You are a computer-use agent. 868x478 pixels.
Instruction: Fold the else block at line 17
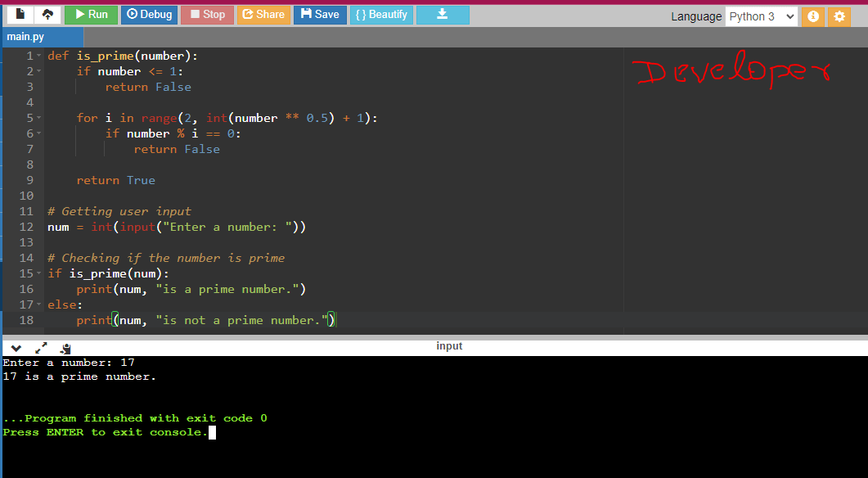(x=38, y=304)
